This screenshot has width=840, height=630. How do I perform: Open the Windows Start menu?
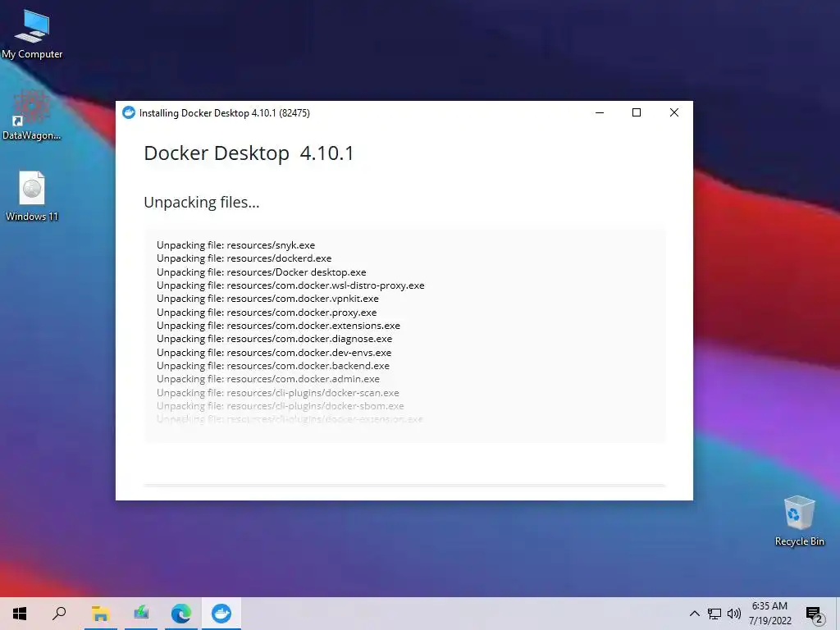tap(20, 614)
